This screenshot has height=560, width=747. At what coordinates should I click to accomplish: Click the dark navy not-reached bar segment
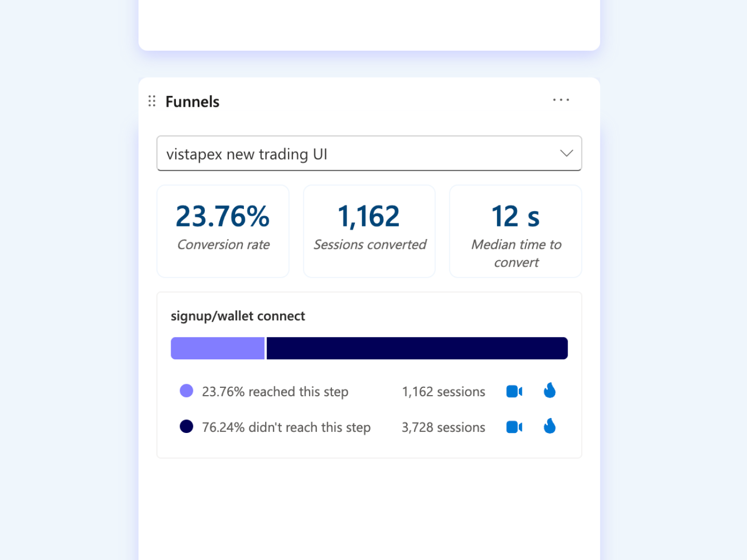[417, 348]
